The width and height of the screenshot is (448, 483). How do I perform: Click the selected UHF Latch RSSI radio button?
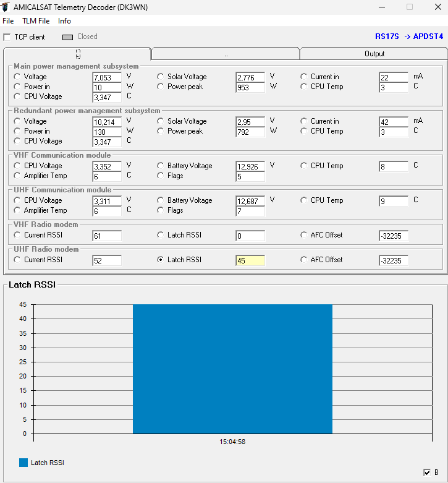click(x=160, y=260)
